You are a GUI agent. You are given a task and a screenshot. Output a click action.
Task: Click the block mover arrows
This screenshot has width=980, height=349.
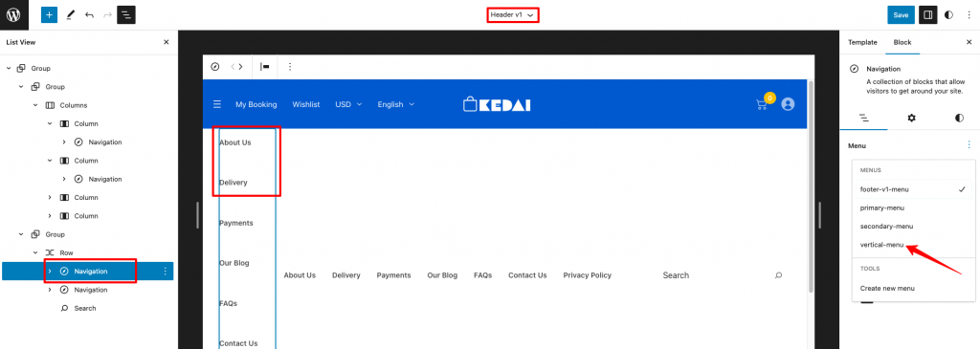click(x=237, y=67)
